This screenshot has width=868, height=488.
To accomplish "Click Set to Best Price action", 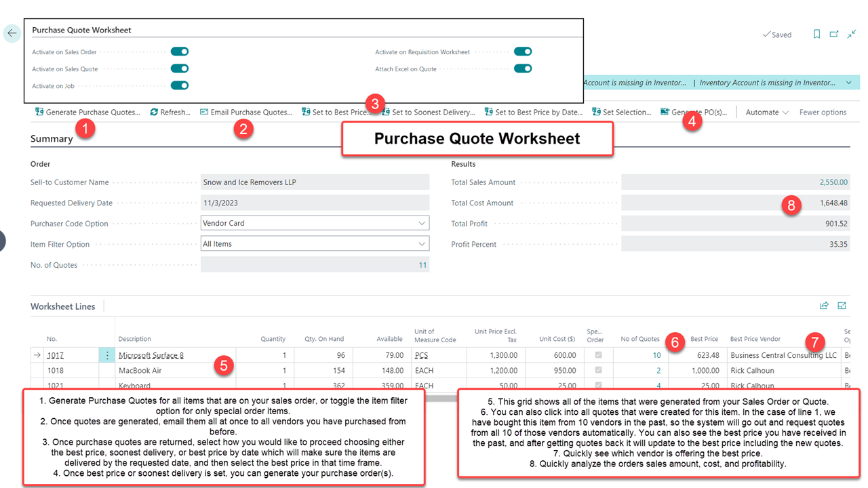I will pos(336,113).
